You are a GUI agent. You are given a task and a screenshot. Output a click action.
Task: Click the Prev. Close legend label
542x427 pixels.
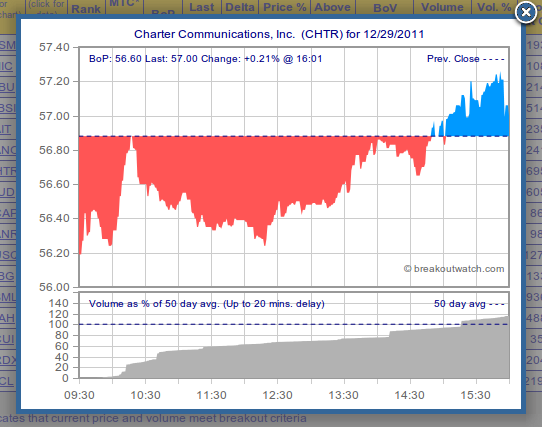click(453, 59)
